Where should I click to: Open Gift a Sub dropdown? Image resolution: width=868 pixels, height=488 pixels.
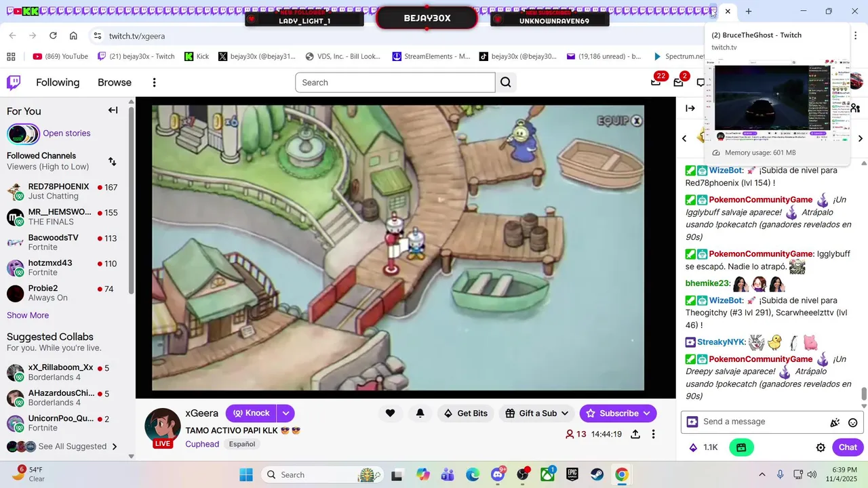click(x=536, y=413)
